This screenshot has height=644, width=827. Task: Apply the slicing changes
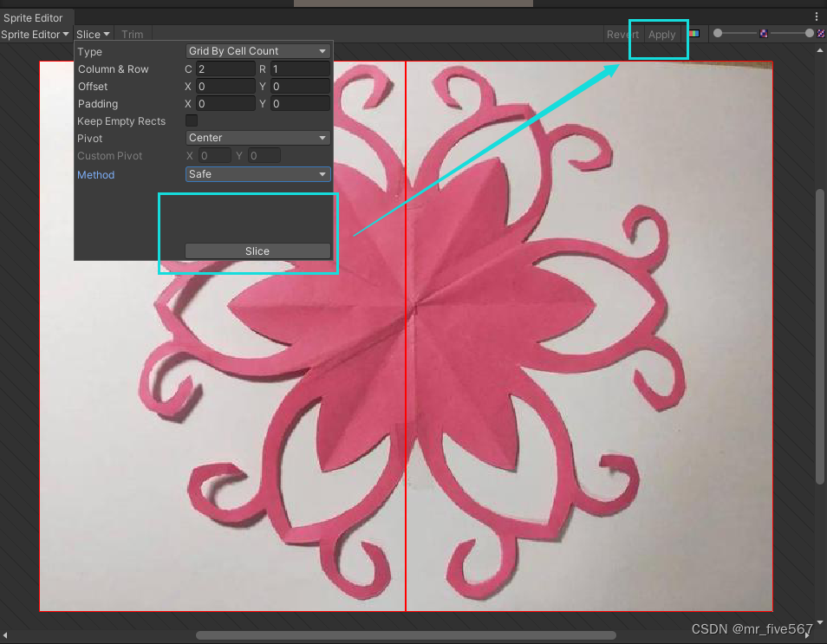pyautogui.click(x=661, y=34)
